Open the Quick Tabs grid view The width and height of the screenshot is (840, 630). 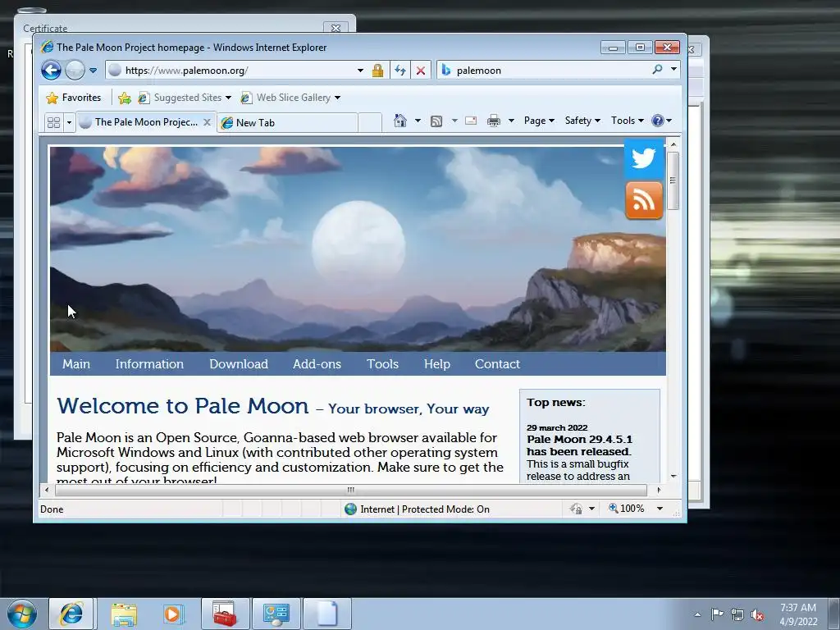pos(53,123)
